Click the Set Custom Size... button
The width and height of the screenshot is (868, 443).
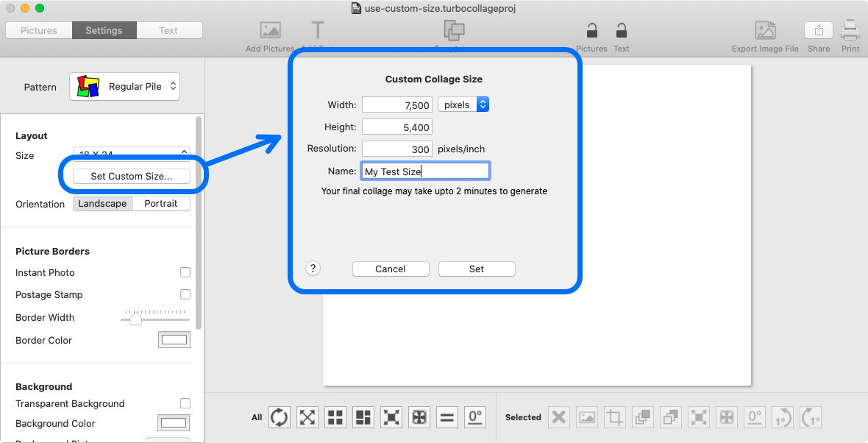click(x=132, y=176)
